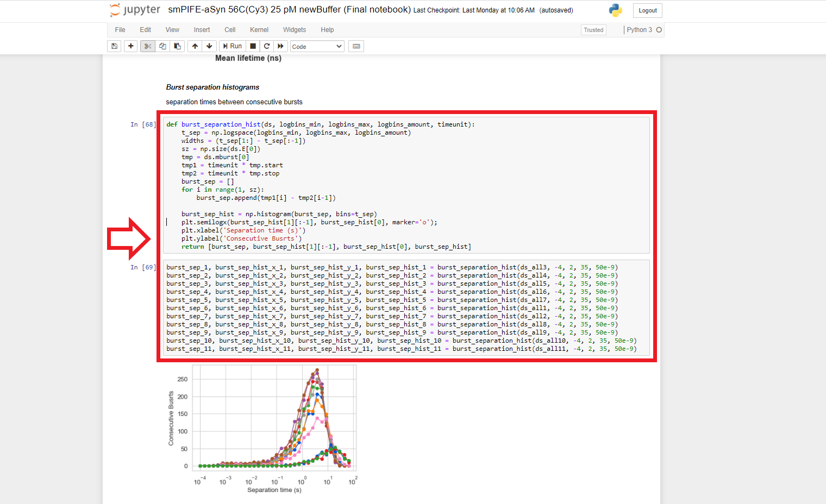Click the save and checkpoint icon
The width and height of the screenshot is (826, 504).
(114, 46)
